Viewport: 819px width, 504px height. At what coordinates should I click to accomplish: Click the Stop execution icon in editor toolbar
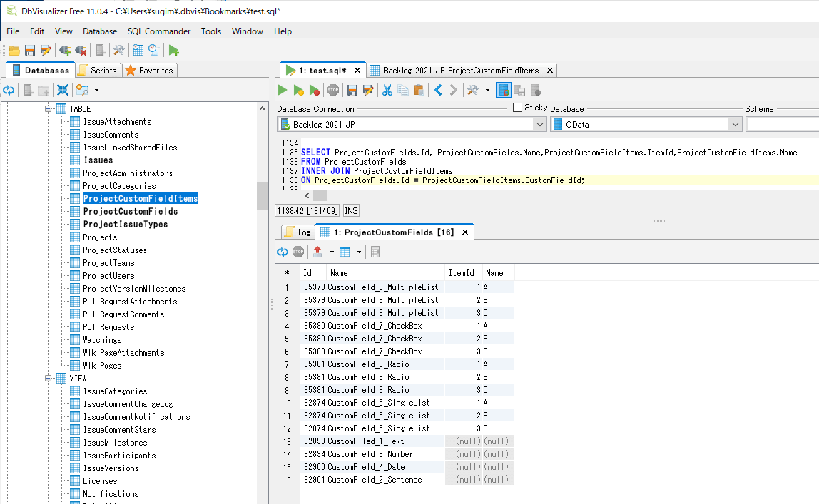pyautogui.click(x=333, y=90)
